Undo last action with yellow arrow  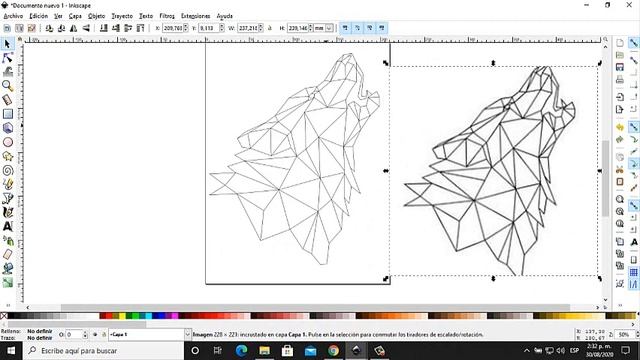coord(620,127)
